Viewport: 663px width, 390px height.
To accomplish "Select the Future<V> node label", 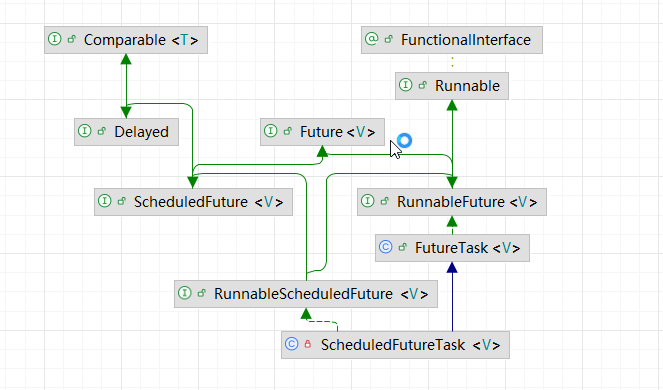I will pyautogui.click(x=337, y=132).
